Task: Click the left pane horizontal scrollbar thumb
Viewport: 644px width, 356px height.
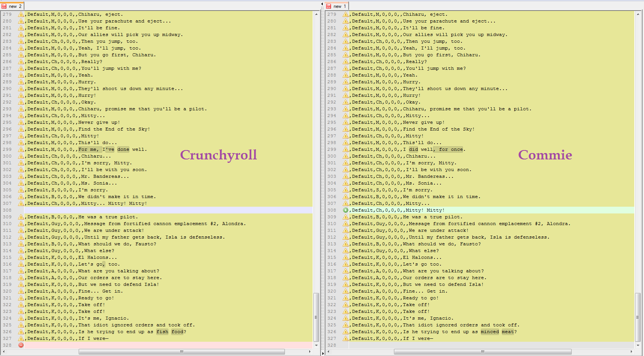Action: click(x=182, y=351)
